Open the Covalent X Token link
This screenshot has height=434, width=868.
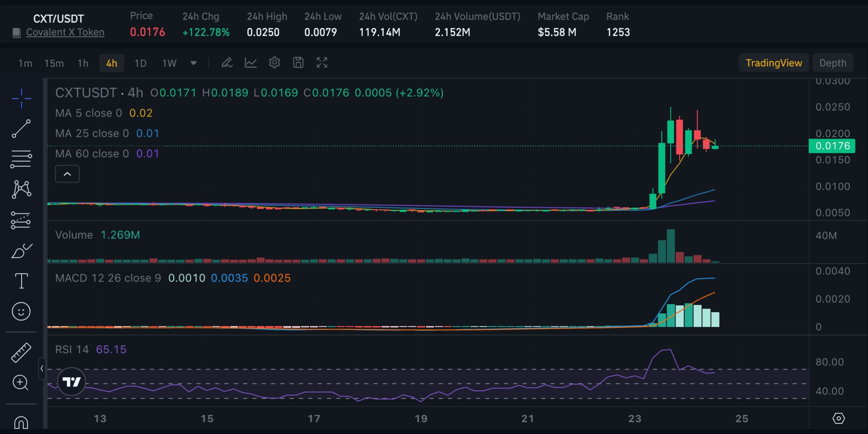tap(65, 32)
